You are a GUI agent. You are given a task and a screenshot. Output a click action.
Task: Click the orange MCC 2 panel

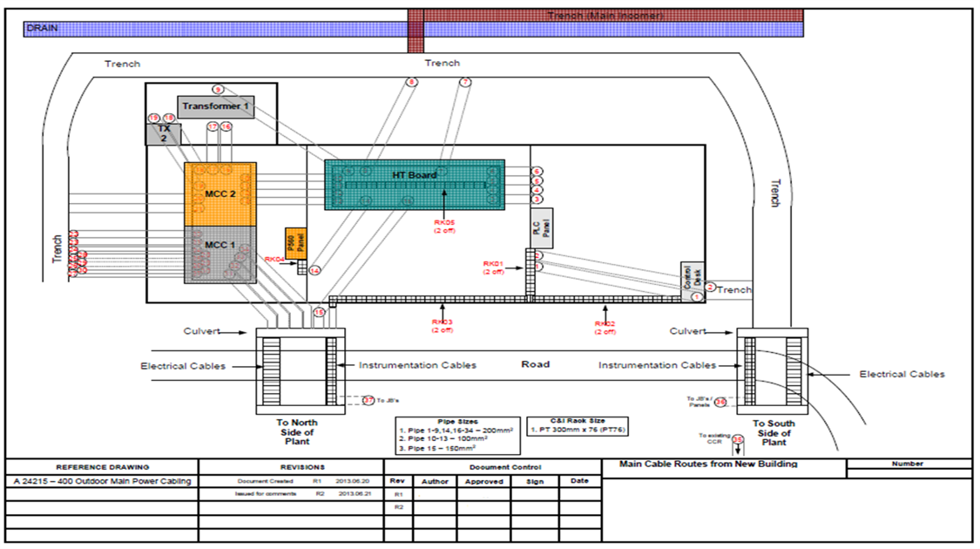click(220, 193)
